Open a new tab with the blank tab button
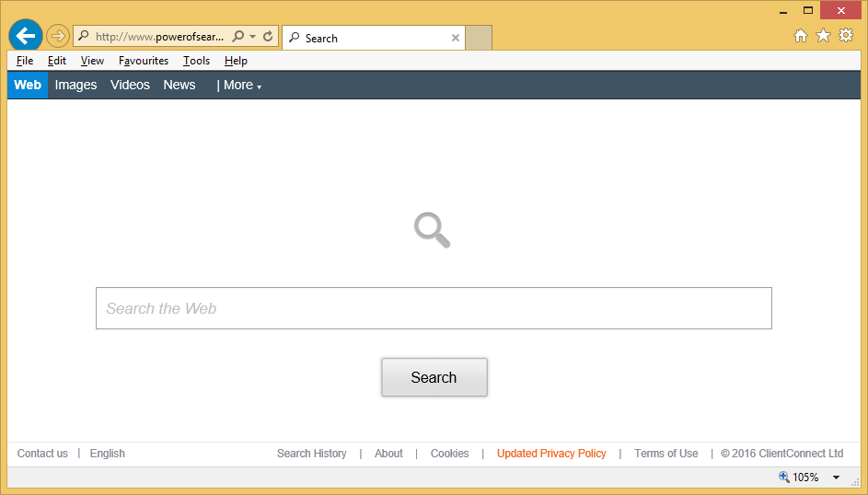The width and height of the screenshot is (868, 495). pyautogui.click(x=479, y=38)
